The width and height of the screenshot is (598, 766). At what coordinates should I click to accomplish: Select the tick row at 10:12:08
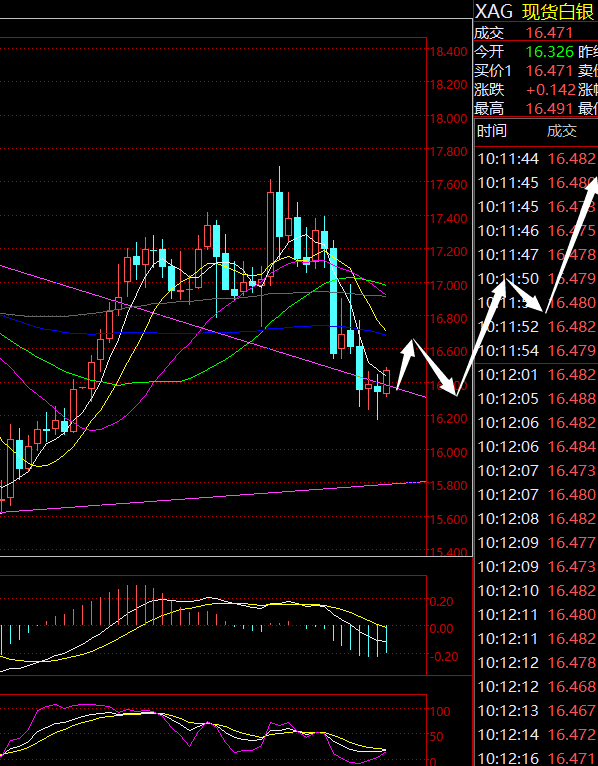(x=536, y=518)
